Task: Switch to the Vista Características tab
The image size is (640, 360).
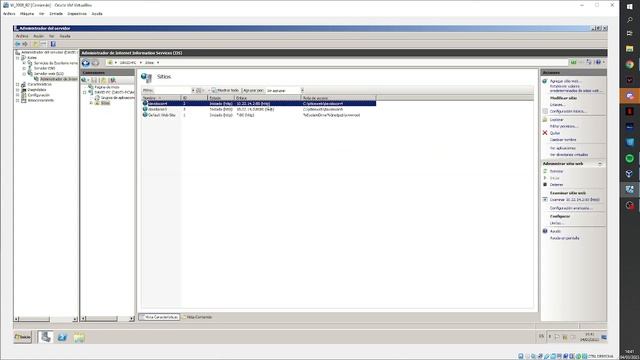Action: coord(160,317)
